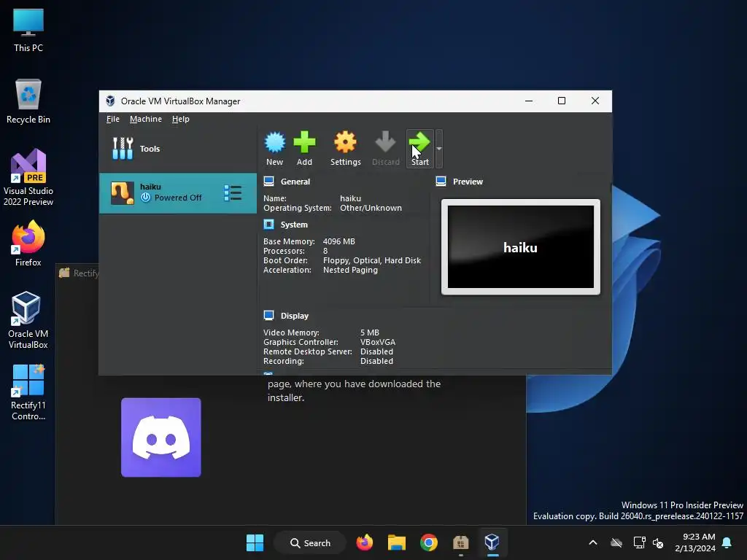The height and width of the screenshot is (560, 747).
Task: Click the General section header
Action: (x=295, y=182)
